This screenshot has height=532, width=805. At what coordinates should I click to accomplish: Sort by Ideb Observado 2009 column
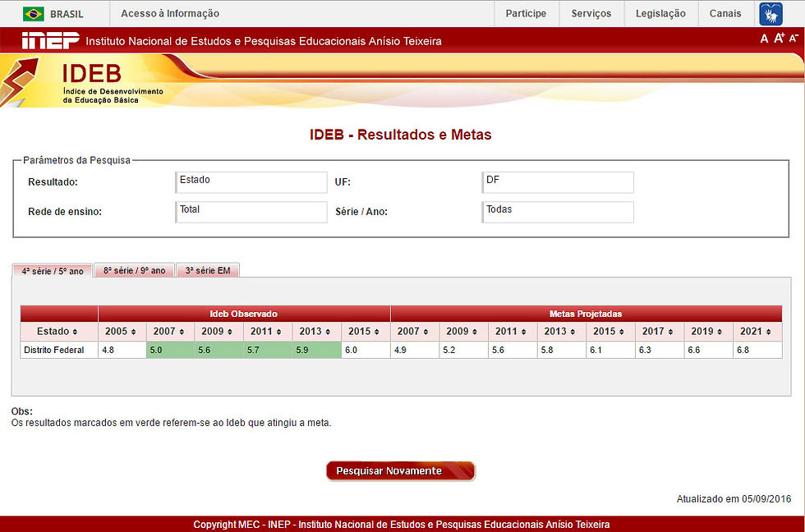tap(218, 332)
